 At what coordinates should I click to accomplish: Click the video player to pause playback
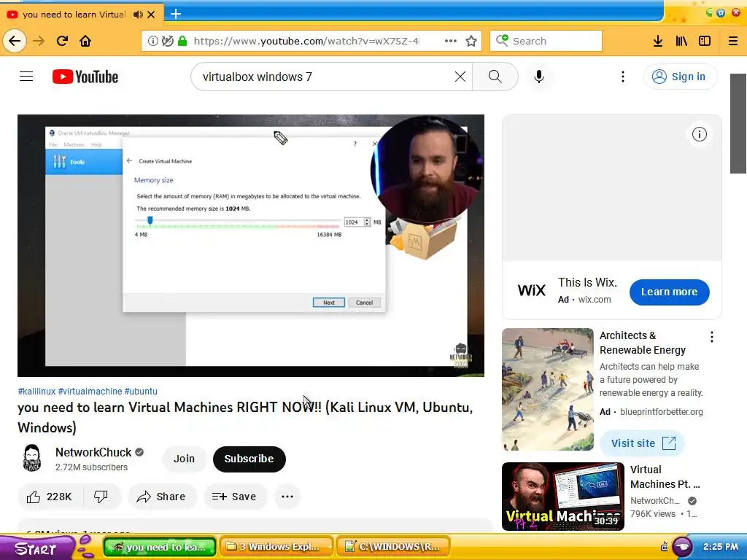pos(251,246)
